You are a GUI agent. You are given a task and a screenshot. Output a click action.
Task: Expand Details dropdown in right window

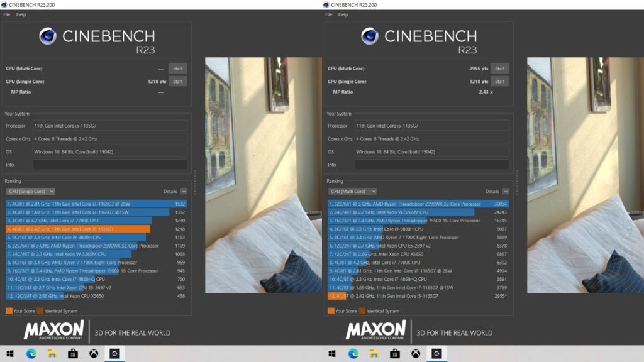(505, 191)
